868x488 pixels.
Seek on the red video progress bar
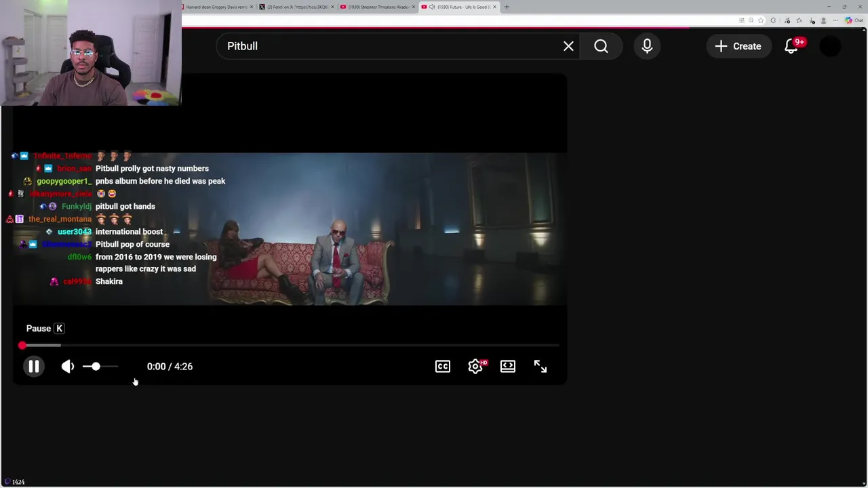click(x=290, y=346)
